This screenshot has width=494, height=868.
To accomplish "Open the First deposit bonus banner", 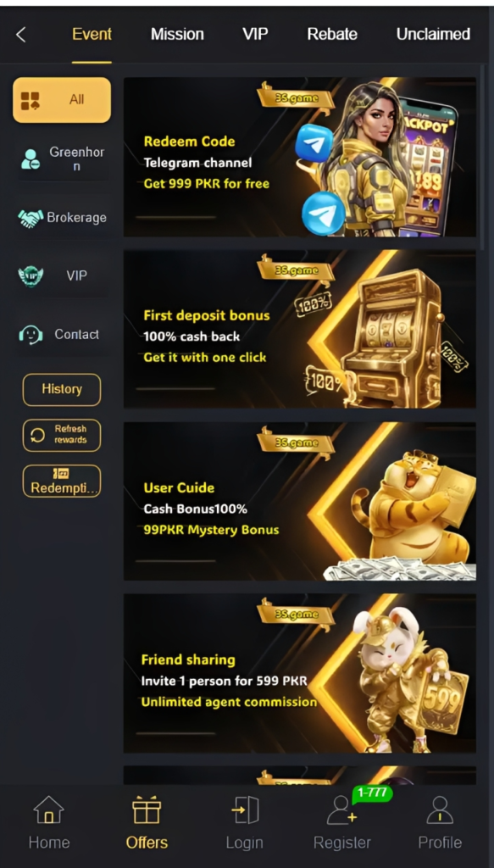I will tap(299, 330).
